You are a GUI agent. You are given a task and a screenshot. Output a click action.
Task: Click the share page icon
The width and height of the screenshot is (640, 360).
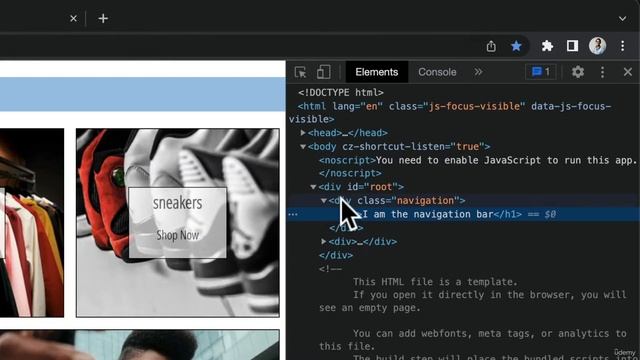(491, 46)
